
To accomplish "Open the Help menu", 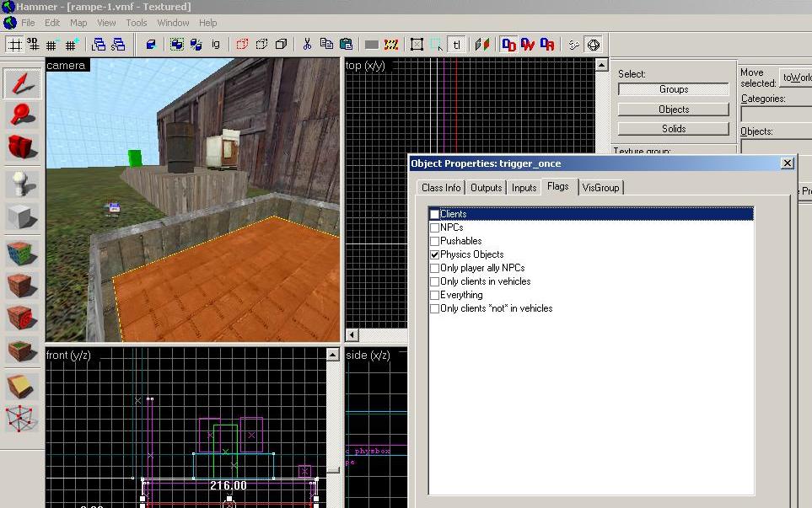I will point(207,23).
